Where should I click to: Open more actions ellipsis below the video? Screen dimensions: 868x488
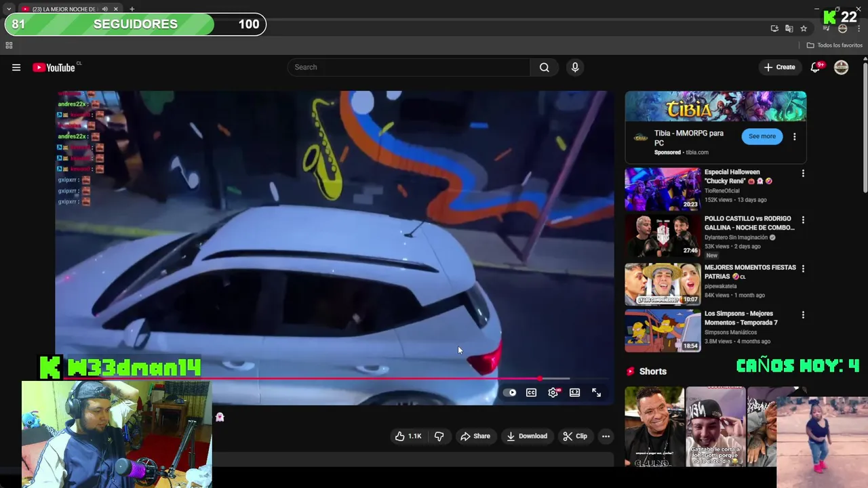coord(606,436)
